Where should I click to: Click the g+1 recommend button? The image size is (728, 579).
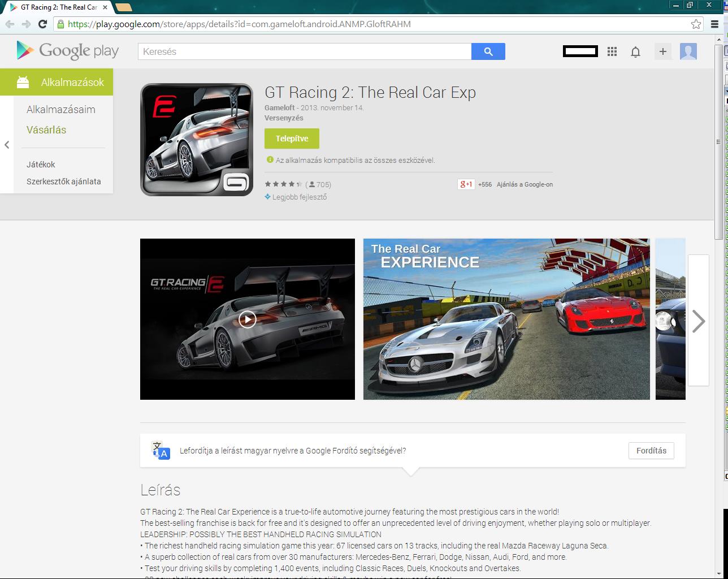pyautogui.click(x=466, y=184)
